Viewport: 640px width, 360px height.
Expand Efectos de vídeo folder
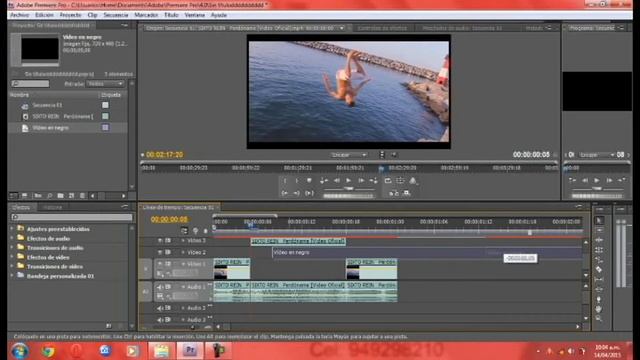12,257
